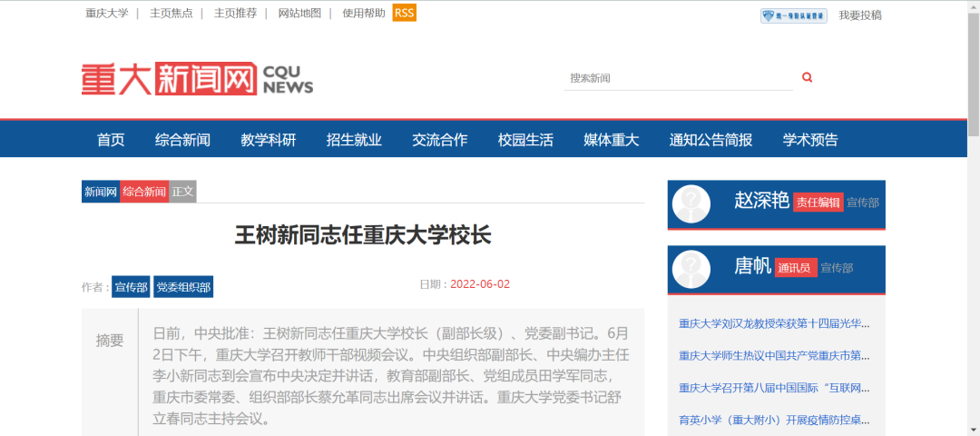
Task: Open news link about 第八届中国国际“互联网
Action: click(x=774, y=388)
